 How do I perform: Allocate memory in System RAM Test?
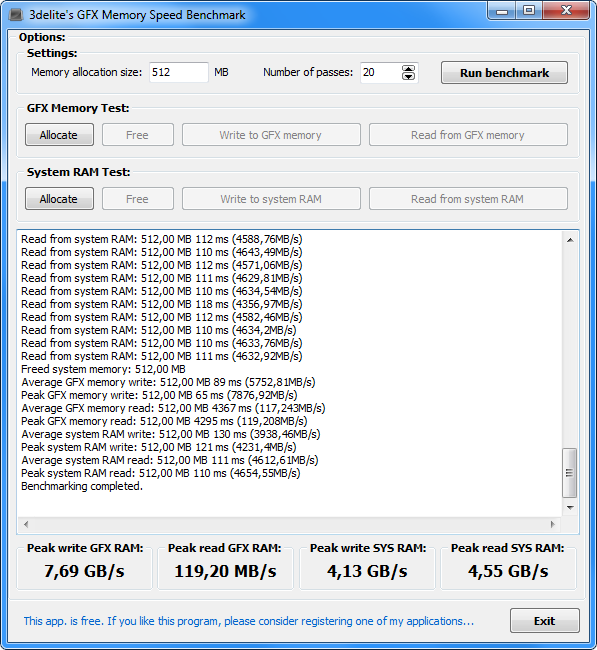59,199
